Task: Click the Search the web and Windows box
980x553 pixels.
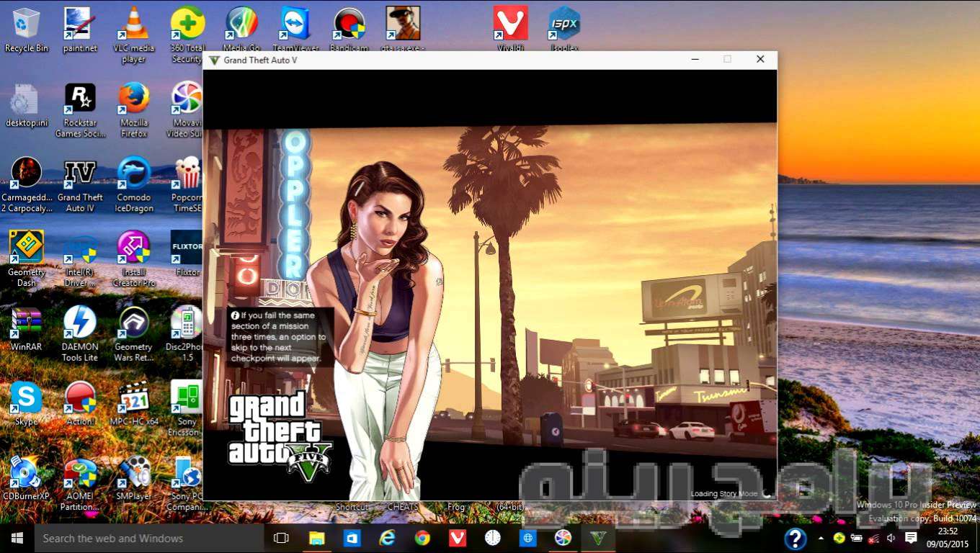Action: (x=149, y=538)
